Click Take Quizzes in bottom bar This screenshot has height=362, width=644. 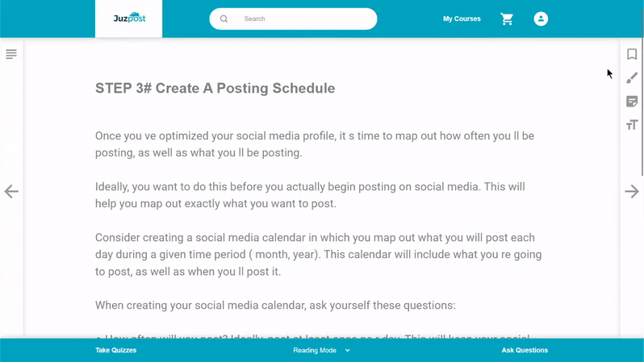pos(116,350)
